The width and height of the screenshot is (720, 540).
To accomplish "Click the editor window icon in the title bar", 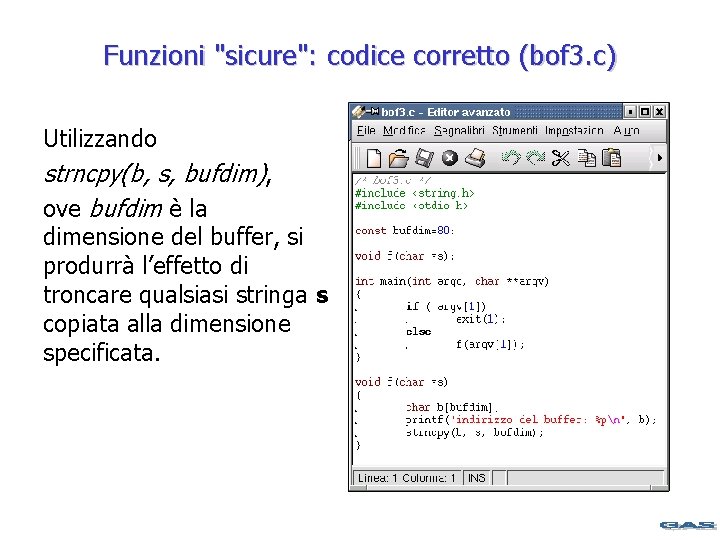I will [x=359, y=112].
